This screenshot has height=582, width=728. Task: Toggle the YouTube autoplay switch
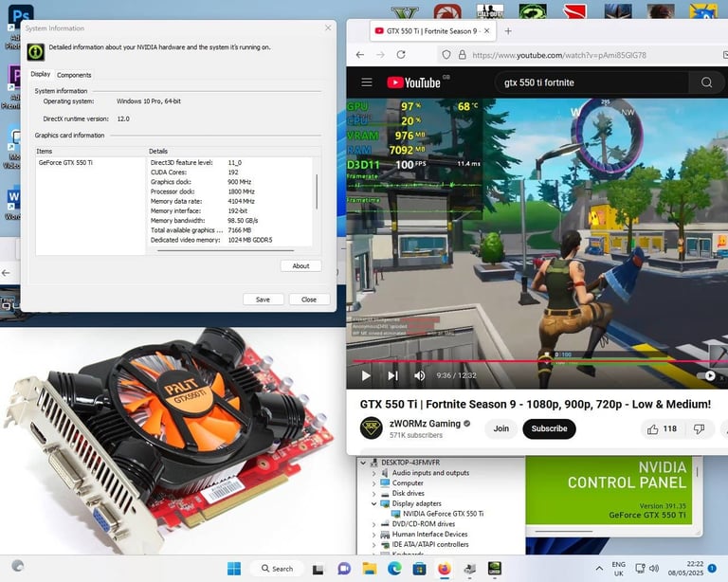click(x=706, y=375)
